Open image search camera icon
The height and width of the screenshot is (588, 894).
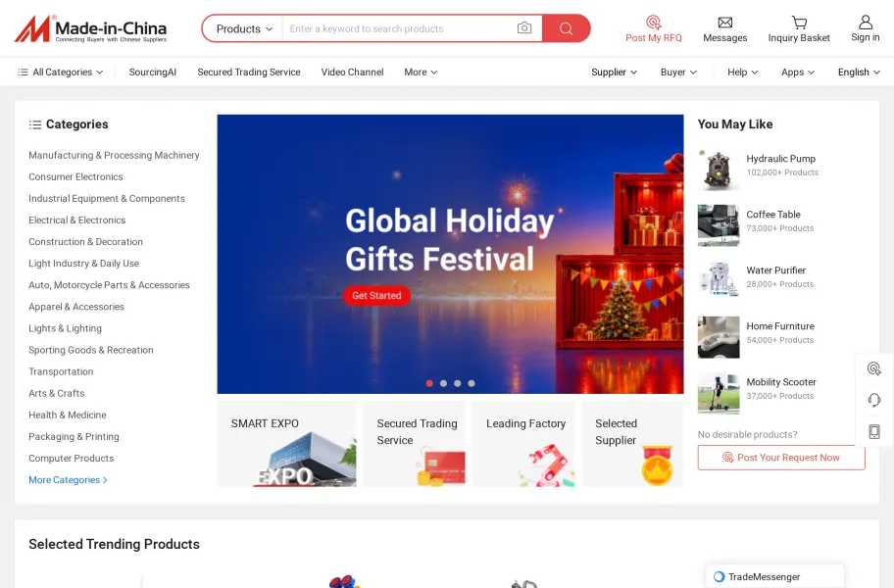524,27
